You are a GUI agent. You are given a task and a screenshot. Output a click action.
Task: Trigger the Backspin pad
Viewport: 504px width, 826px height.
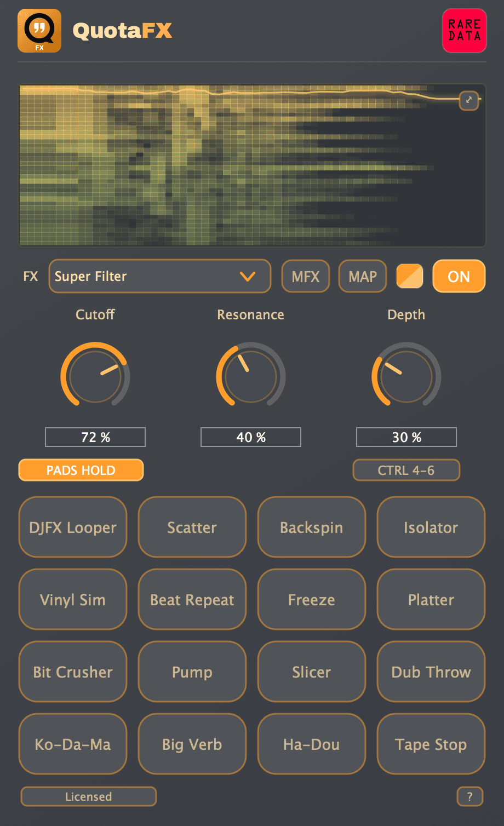click(312, 527)
